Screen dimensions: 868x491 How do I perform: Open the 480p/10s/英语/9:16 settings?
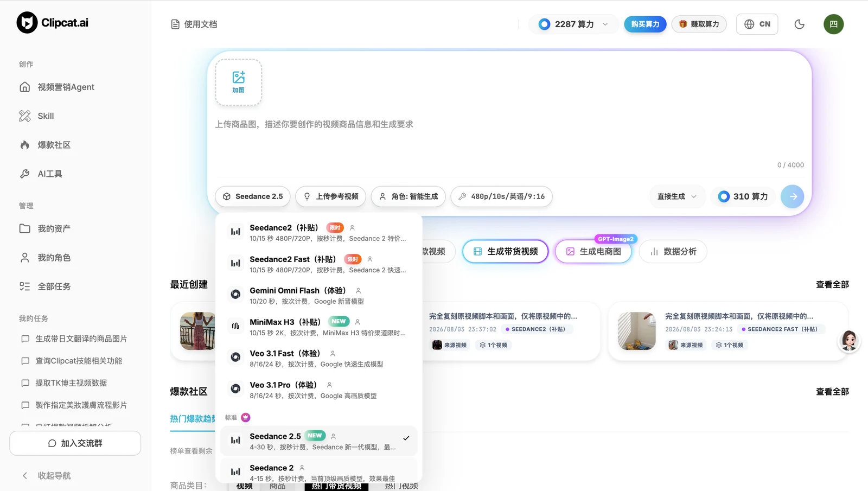tap(502, 196)
